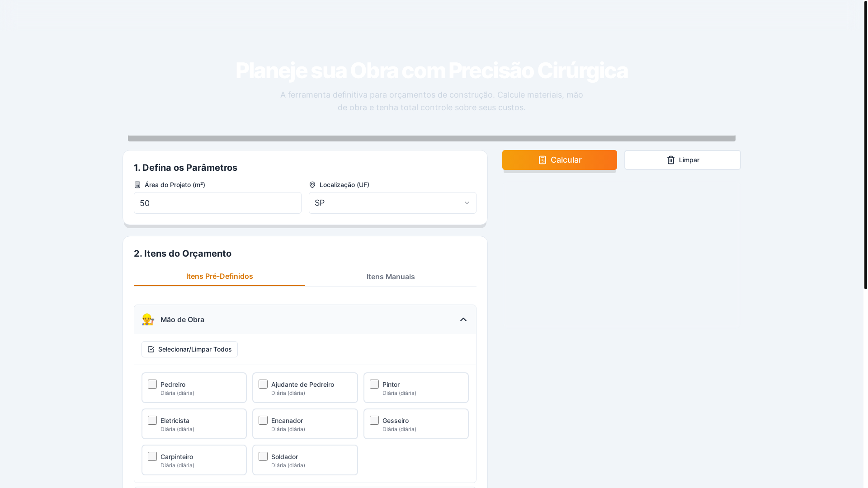Click 'Planeje sua Obra com Precisão Cirúrgica' headline
868x488 pixels.
[432, 70]
